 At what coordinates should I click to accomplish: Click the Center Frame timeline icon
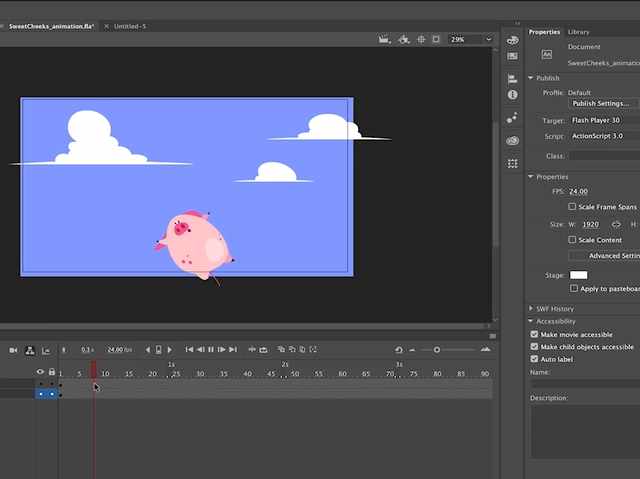click(x=252, y=350)
